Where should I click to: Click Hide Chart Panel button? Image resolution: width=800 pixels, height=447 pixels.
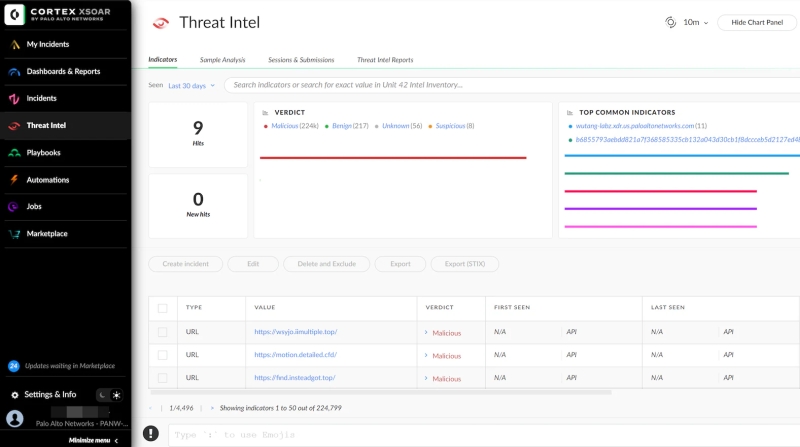757,22
